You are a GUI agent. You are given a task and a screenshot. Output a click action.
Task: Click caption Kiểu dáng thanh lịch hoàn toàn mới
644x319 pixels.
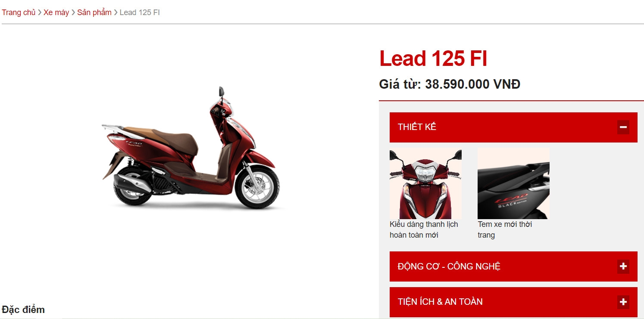coord(424,230)
